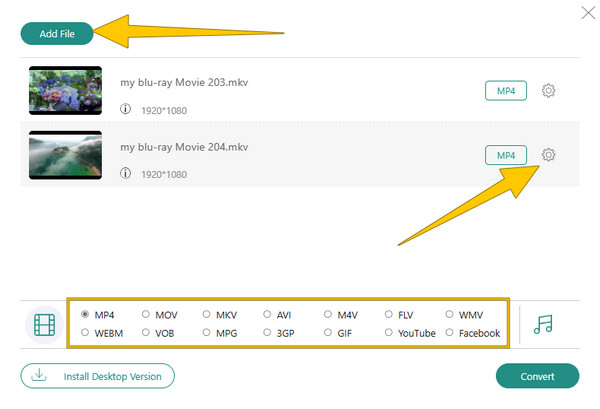Select the misty lake thumbnail of Movie 204
Viewport: 600px width, 409px height.
(x=65, y=155)
